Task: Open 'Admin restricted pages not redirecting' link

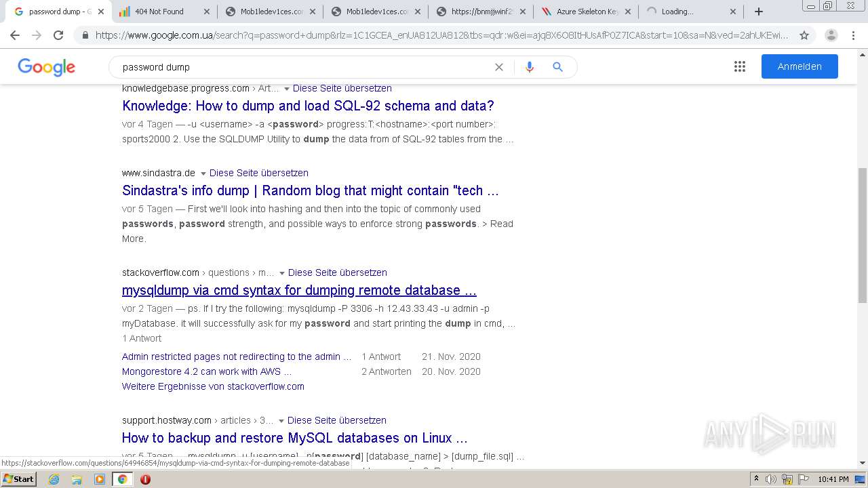Action: pos(237,357)
